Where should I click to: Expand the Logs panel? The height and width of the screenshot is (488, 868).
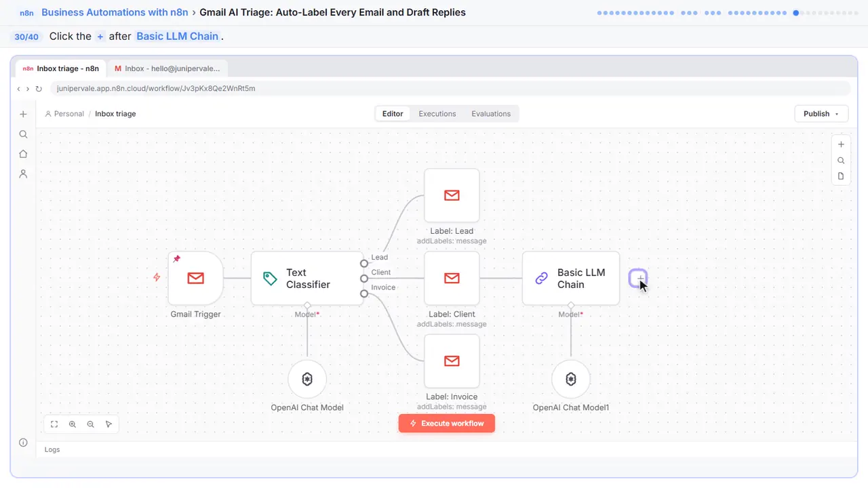[52, 449]
